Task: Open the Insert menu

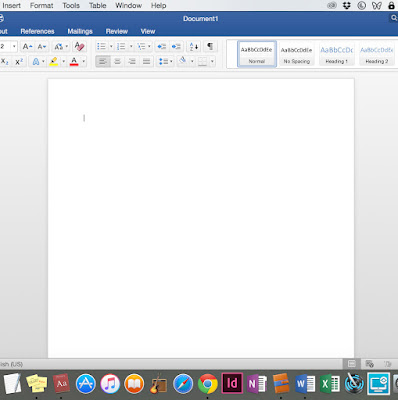Action: (x=12, y=6)
